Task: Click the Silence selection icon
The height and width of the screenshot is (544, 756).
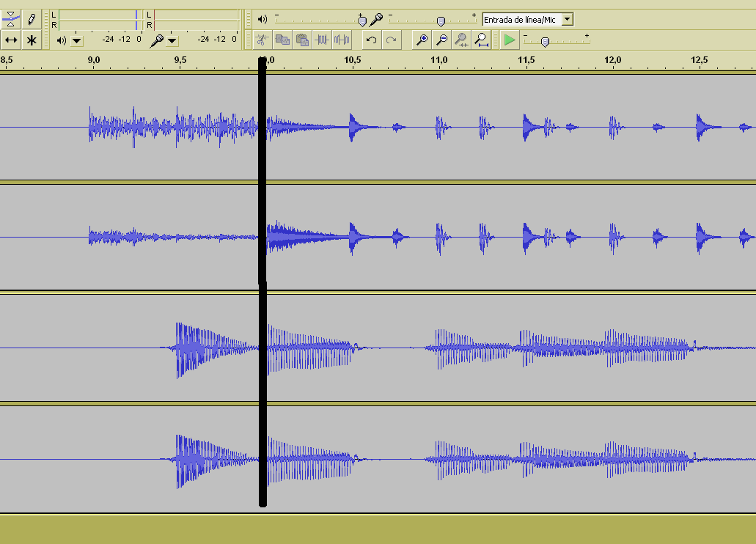Action: point(342,40)
